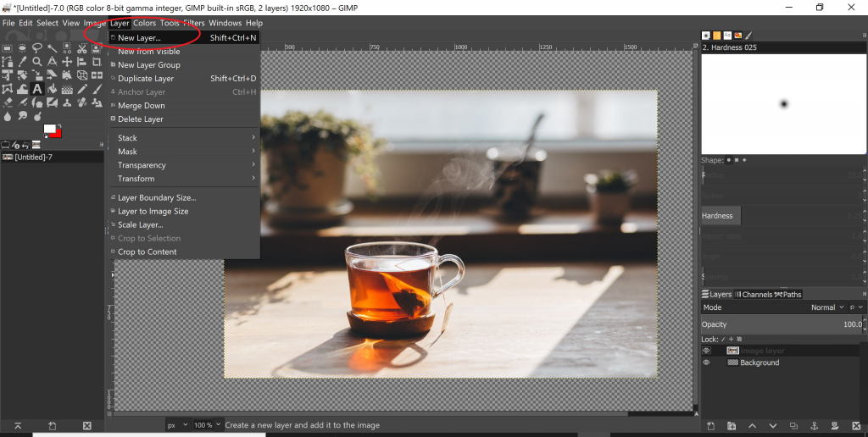Click the Opacity slider in Layers panel

click(x=780, y=324)
